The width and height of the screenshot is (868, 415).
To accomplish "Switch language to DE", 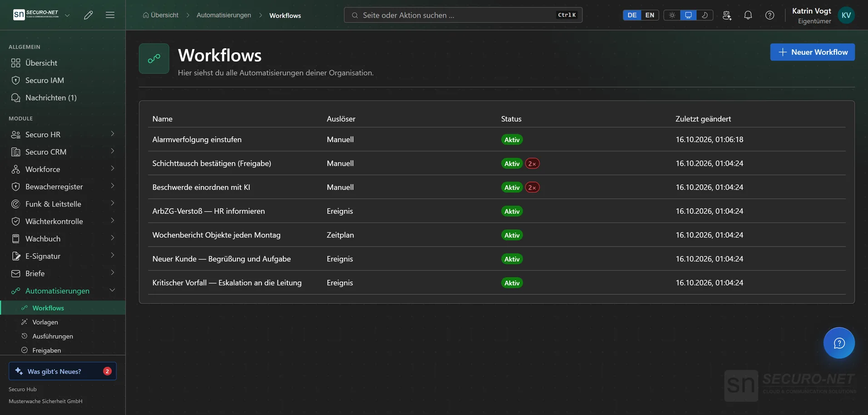I will point(632,15).
